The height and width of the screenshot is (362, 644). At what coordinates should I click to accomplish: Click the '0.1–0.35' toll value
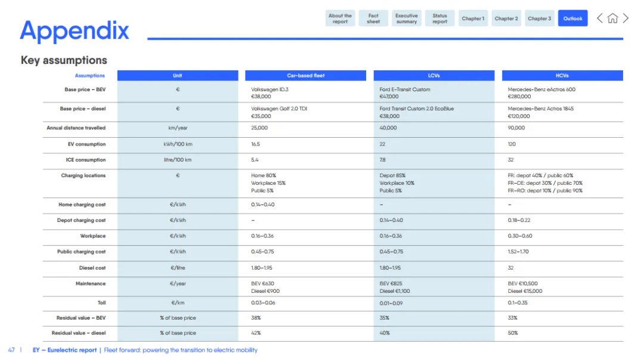(x=518, y=303)
